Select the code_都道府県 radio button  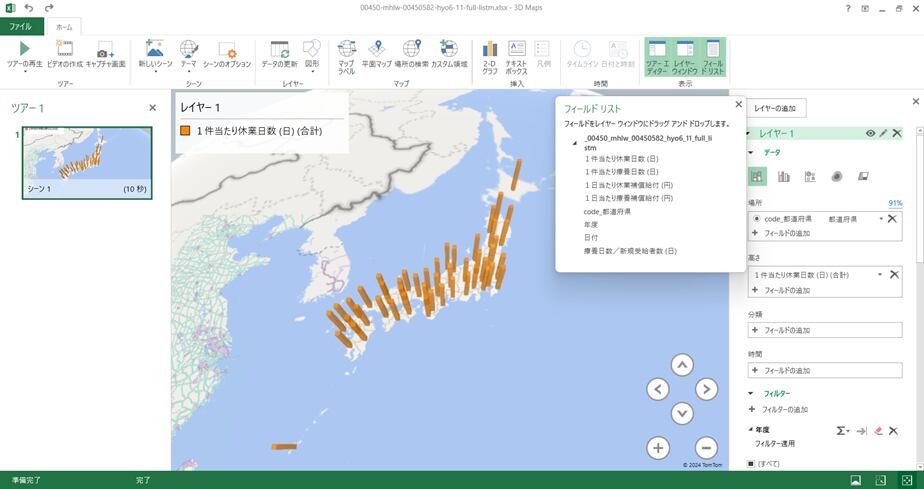pos(756,218)
